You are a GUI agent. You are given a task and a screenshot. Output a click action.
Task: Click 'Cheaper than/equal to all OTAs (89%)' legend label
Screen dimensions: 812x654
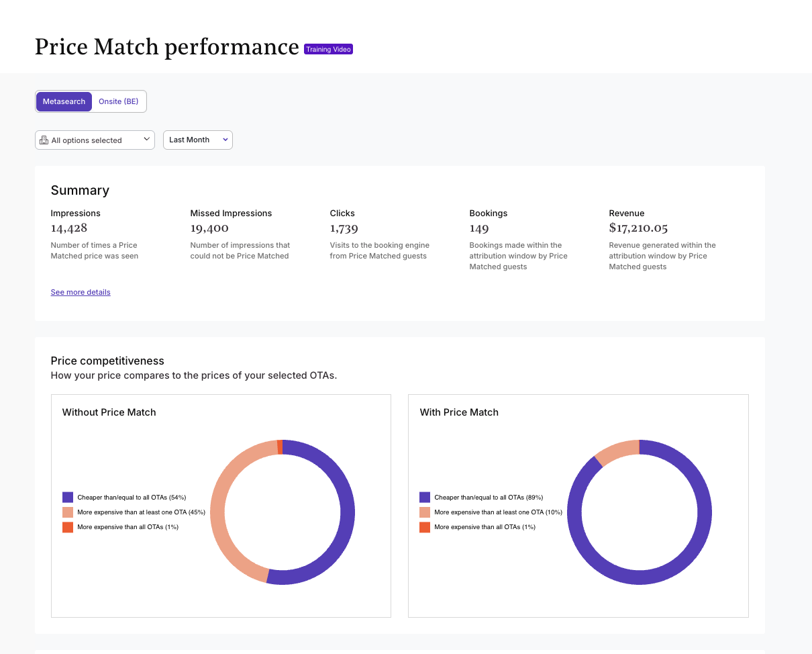[x=489, y=498]
